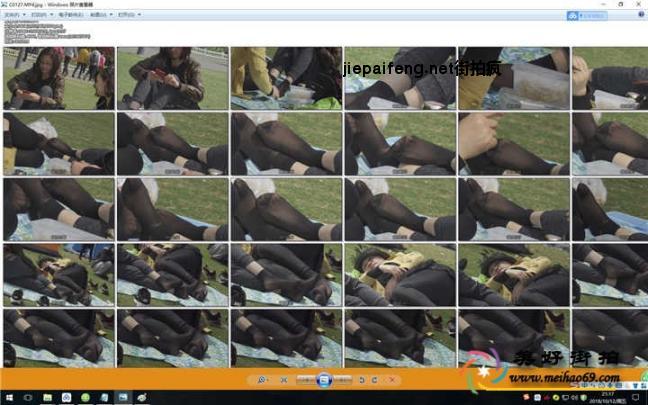Expand the 打印(P) dropdown menu
The width and height of the screenshot is (648, 405).
pos(40,16)
